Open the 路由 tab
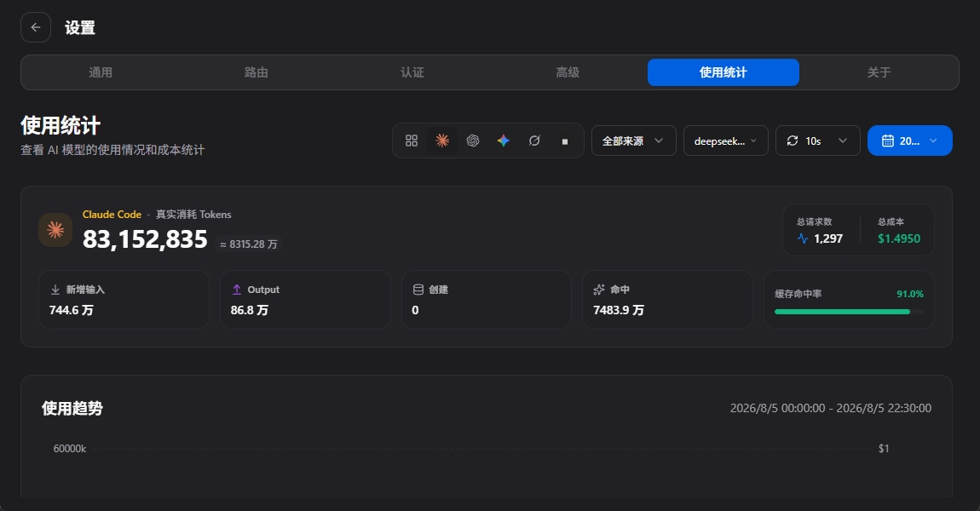This screenshot has width=980, height=511. coord(257,72)
